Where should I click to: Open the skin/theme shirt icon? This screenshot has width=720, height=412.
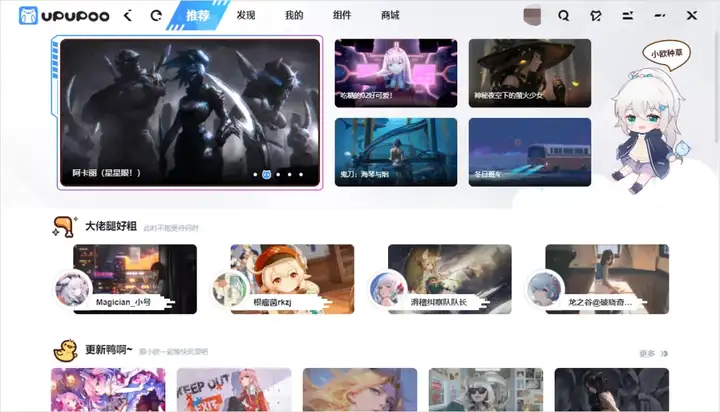pos(596,16)
